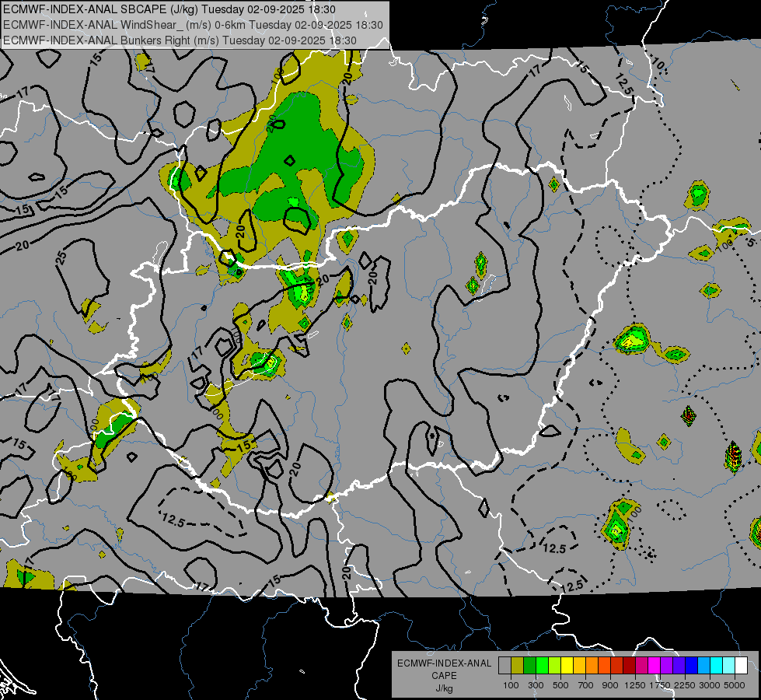Click the 25 wind shear contour label
The height and width of the screenshot is (700, 761).
(x=61, y=257)
